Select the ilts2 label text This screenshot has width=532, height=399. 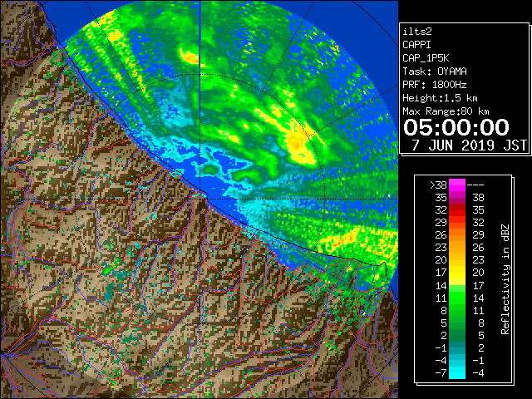(x=417, y=32)
